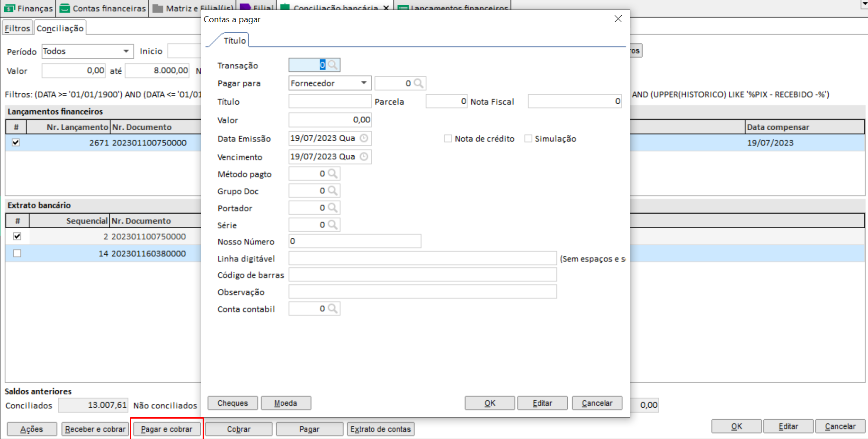
Task: Open the Transação lookup magnifier
Action: pyautogui.click(x=333, y=65)
